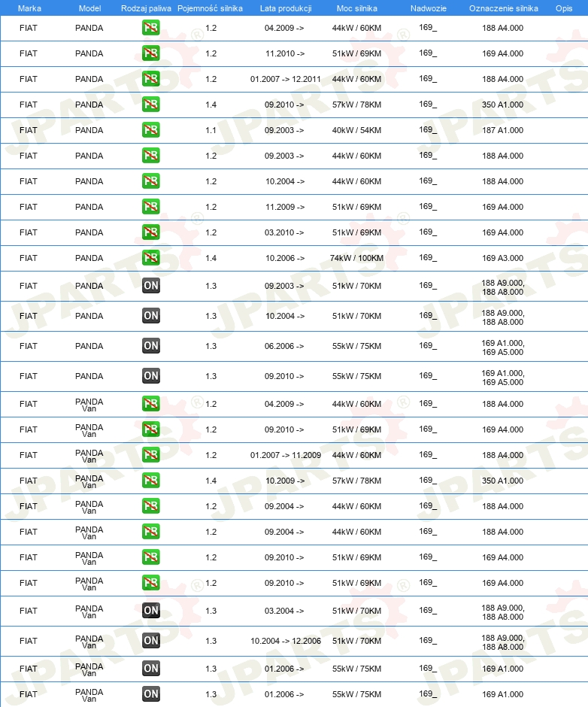588x707 pixels.
Task: Click ON diesel icon in 06.2006 row
Action: coord(150,346)
